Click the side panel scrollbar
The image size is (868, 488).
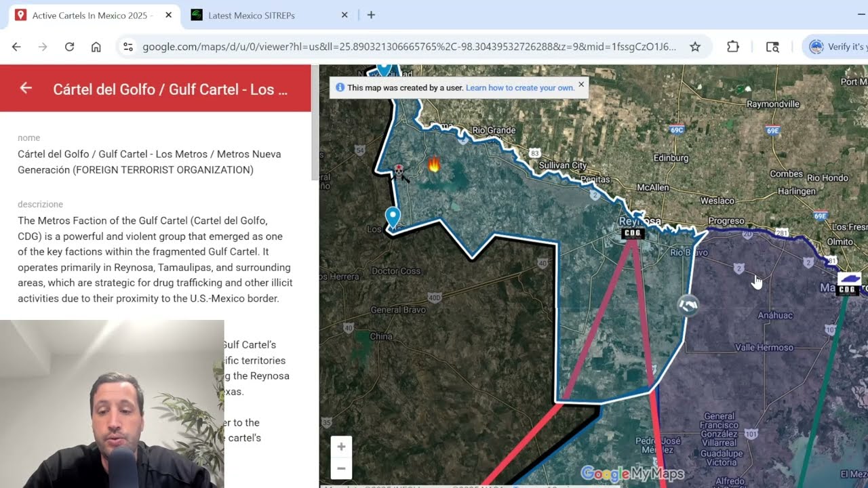pos(315,122)
